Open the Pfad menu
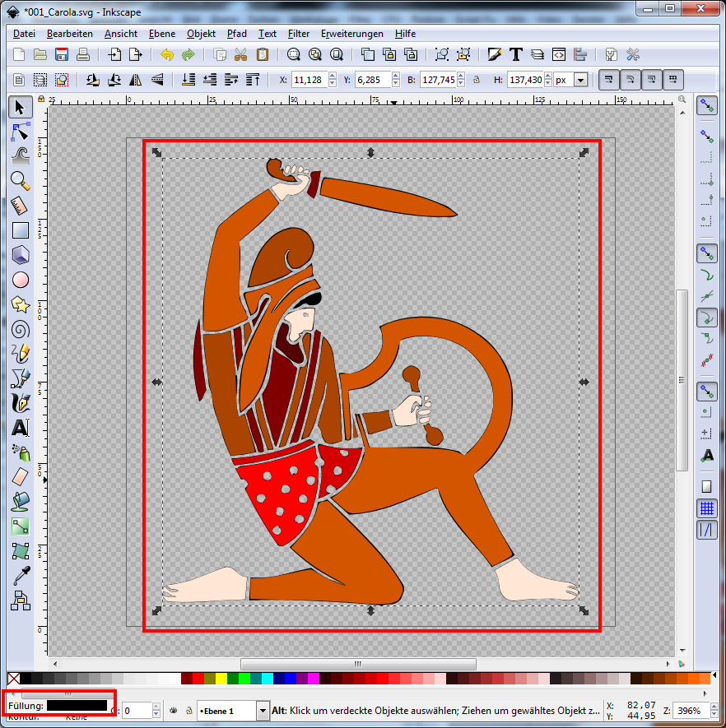This screenshot has height=728, width=726. (237, 34)
